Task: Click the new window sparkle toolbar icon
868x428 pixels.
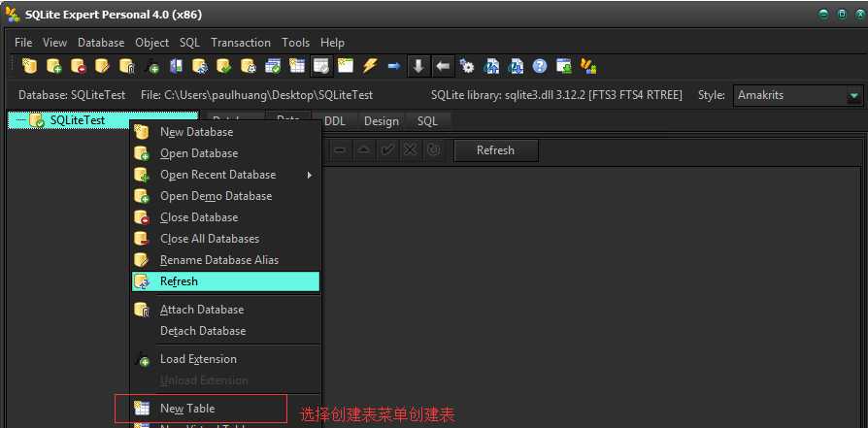Action: (x=346, y=66)
